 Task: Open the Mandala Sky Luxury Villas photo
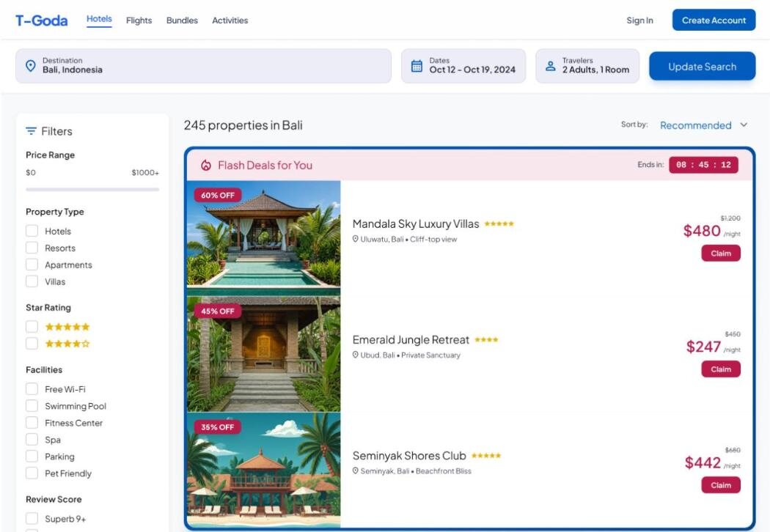[264, 238]
